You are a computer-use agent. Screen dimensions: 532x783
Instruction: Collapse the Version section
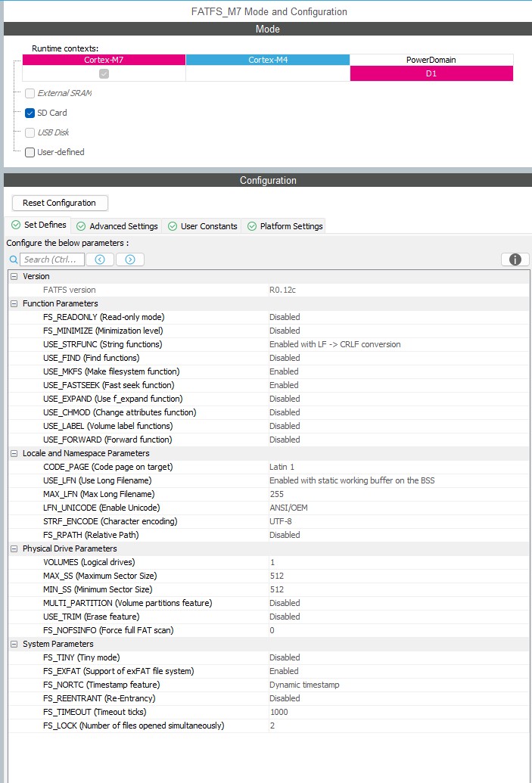pos(14,276)
